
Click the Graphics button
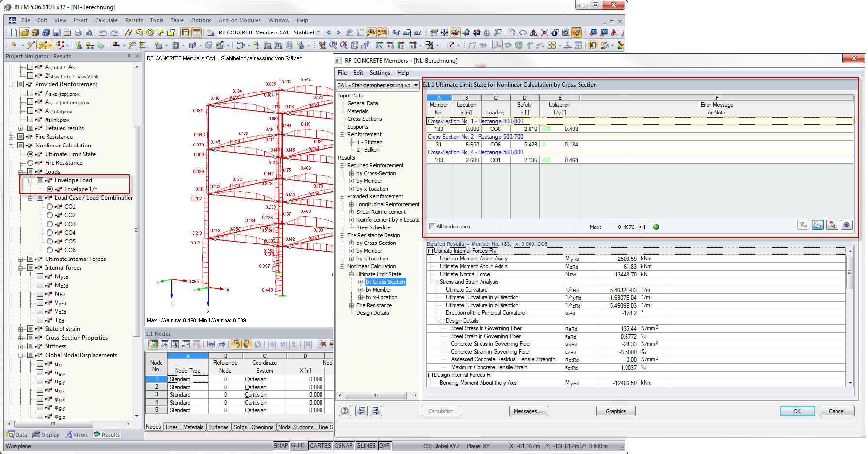(x=615, y=411)
